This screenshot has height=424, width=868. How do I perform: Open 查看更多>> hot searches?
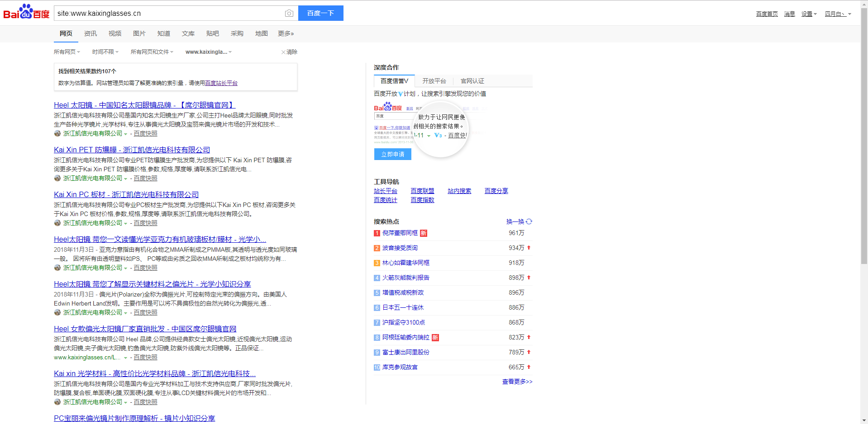tap(517, 382)
